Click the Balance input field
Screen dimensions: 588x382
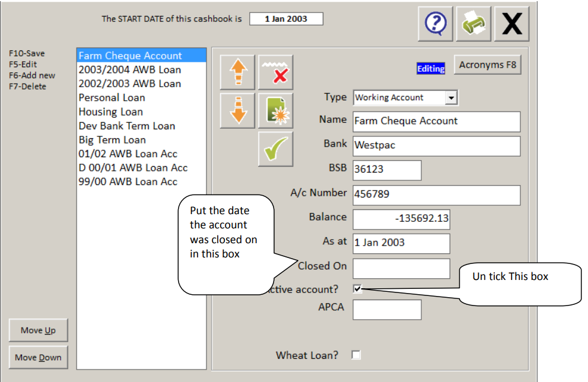pos(401,219)
